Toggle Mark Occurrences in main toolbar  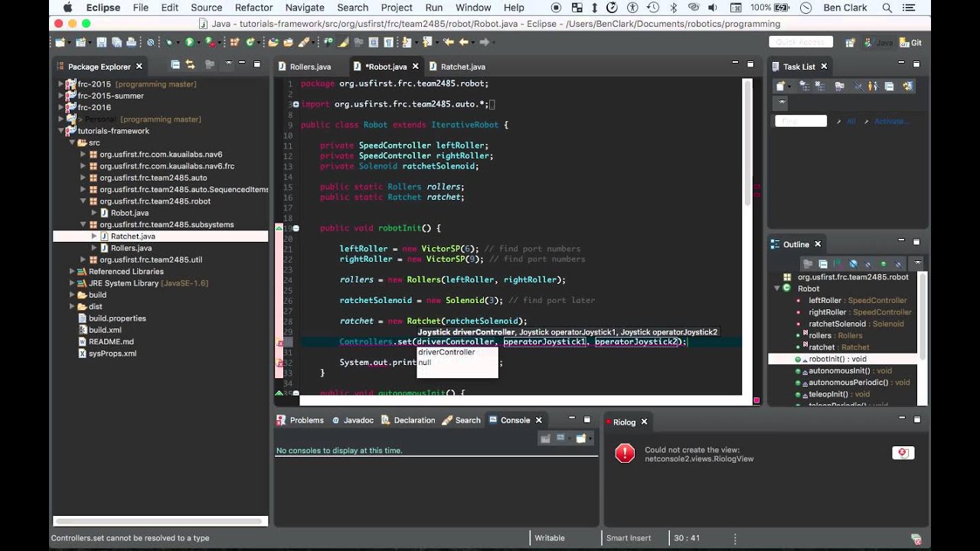[344, 42]
